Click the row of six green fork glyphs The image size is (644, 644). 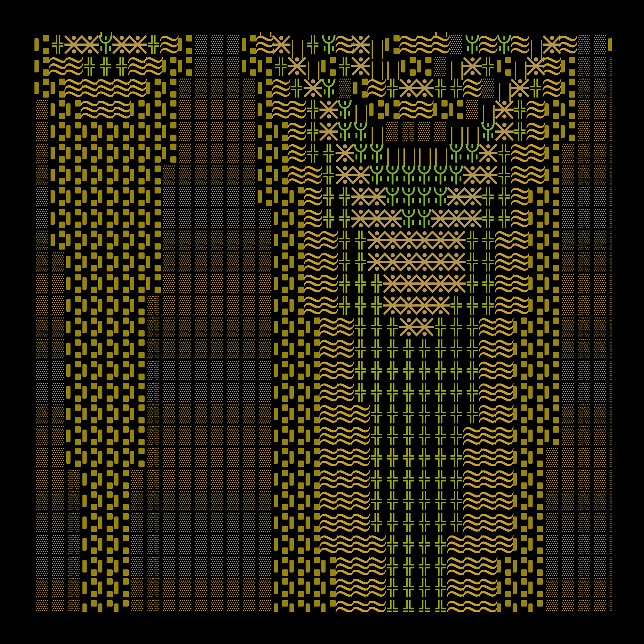click(x=416, y=175)
